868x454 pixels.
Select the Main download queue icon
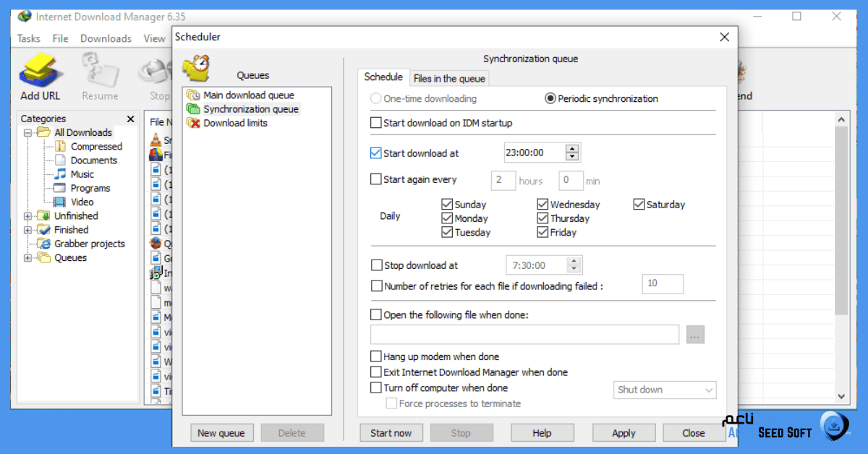coord(194,95)
